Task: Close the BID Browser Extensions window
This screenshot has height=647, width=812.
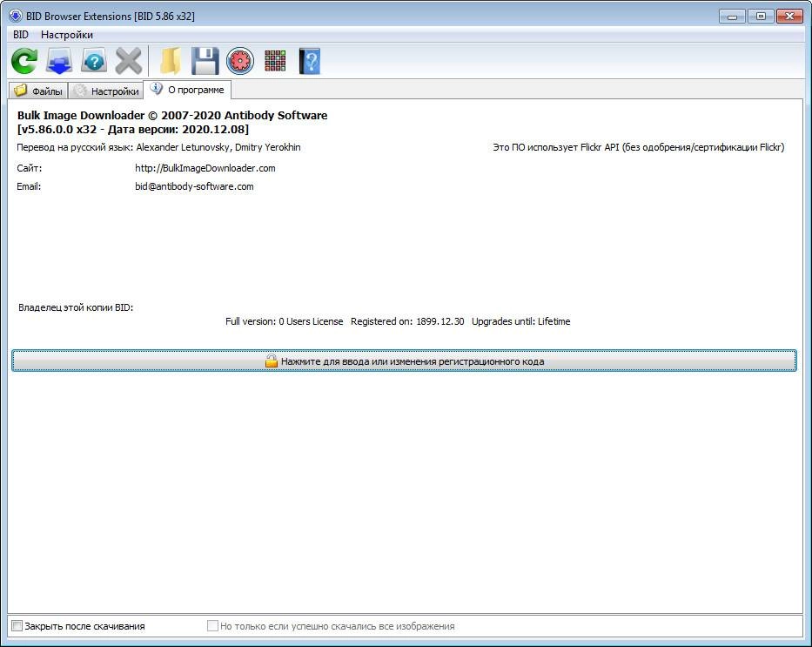Action: (x=789, y=16)
